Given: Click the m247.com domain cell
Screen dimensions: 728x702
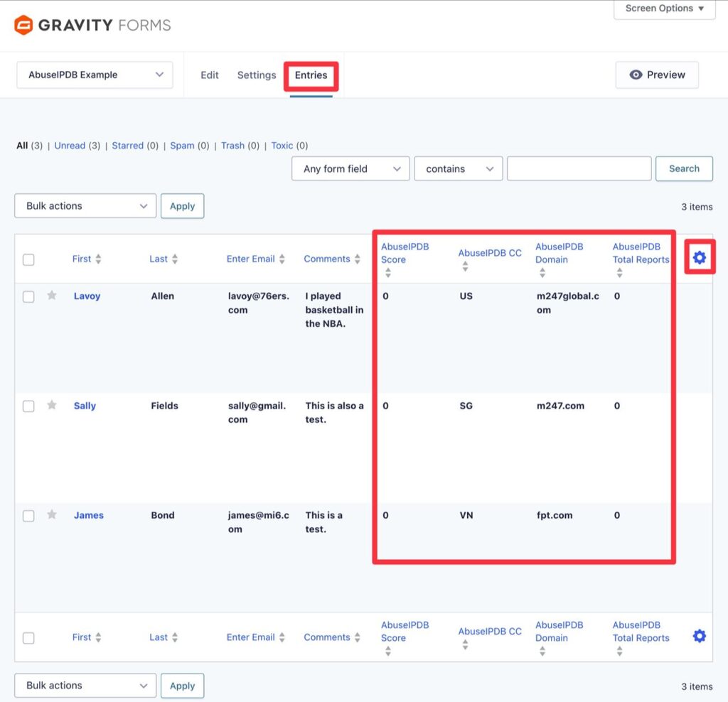Looking at the screenshot, I should tap(560, 406).
